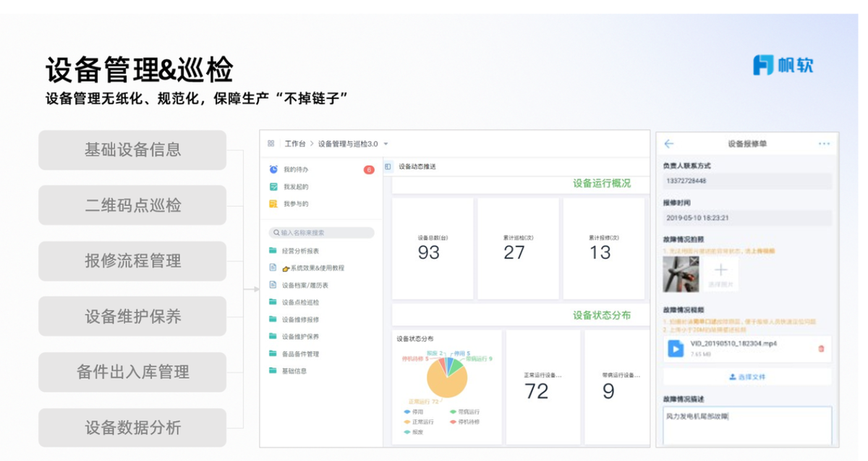Click the yellow icon next to 我参与的
868x461 pixels.
(x=273, y=204)
